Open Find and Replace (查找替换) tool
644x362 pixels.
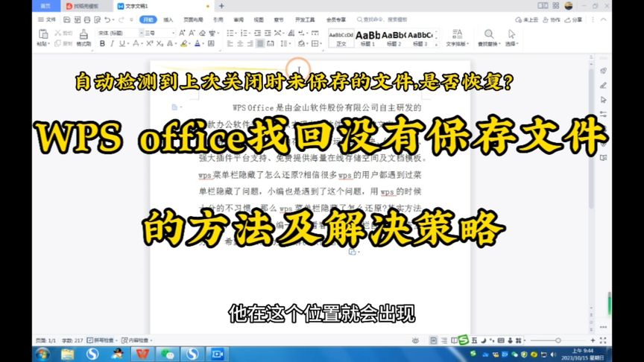pos(489,38)
